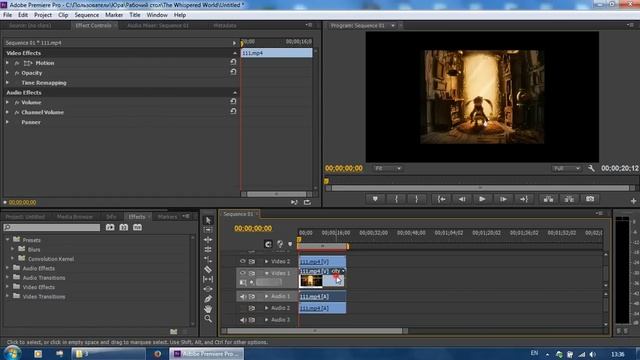Click the 32-bit Color effects filter icon
This screenshot has height=360, width=640.
pyautogui.click(x=124, y=227)
